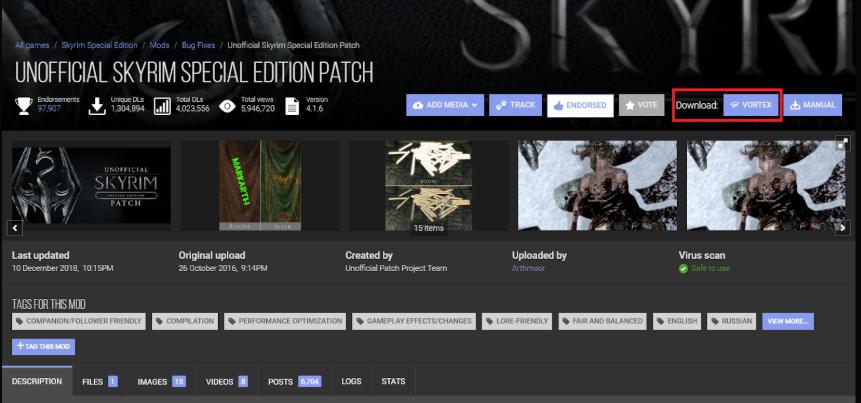The height and width of the screenshot is (403, 861).
Task: Click the Total views eye icon
Action: [227, 105]
